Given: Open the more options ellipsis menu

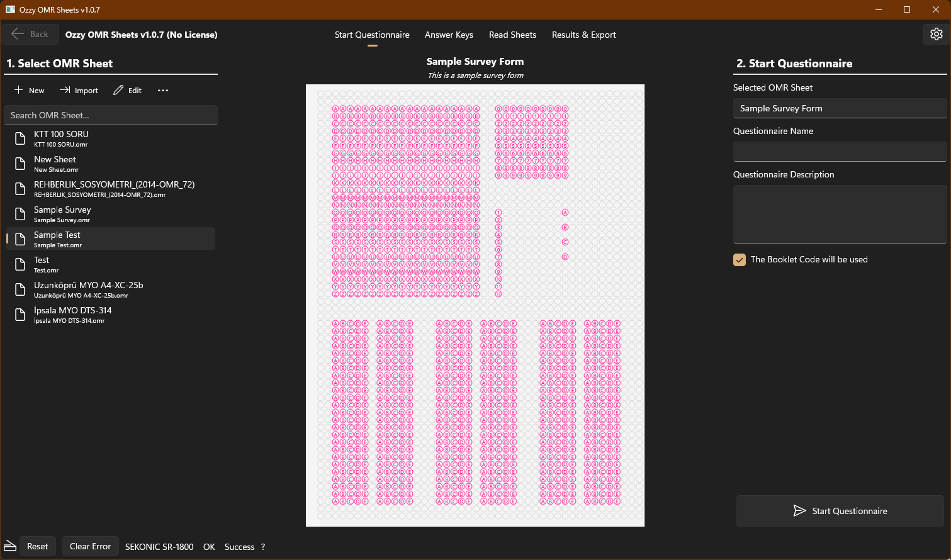Looking at the screenshot, I should coord(162,90).
